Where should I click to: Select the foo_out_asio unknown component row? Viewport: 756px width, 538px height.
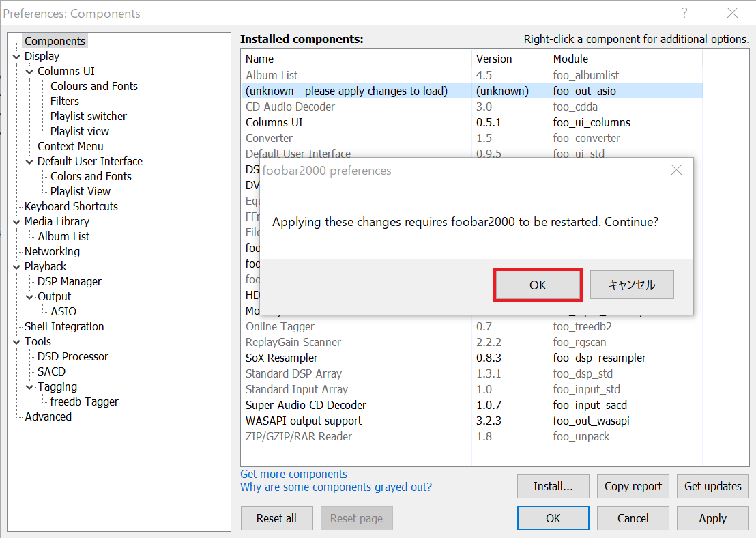click(x=472, y=91)
